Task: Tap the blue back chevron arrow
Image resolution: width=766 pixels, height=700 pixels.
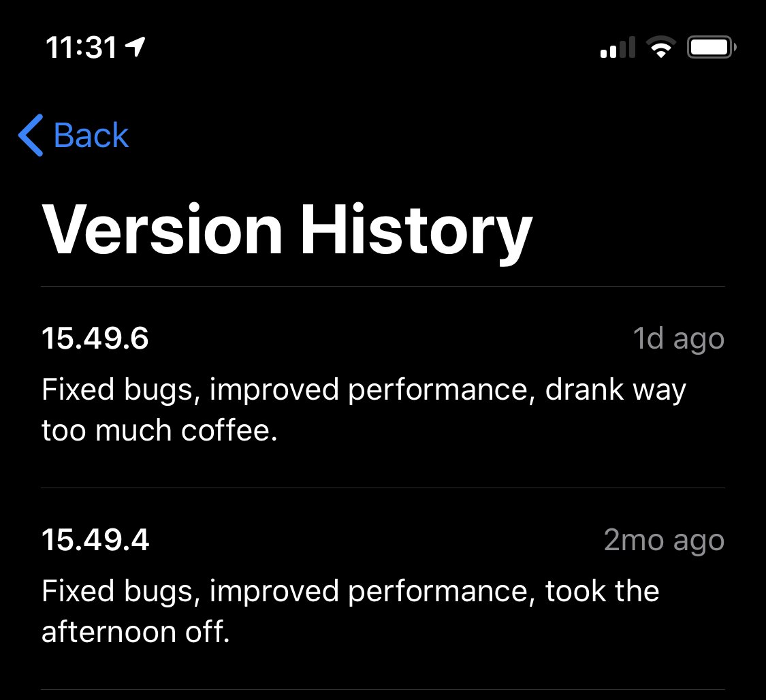Action: click(x=30, y=136)
